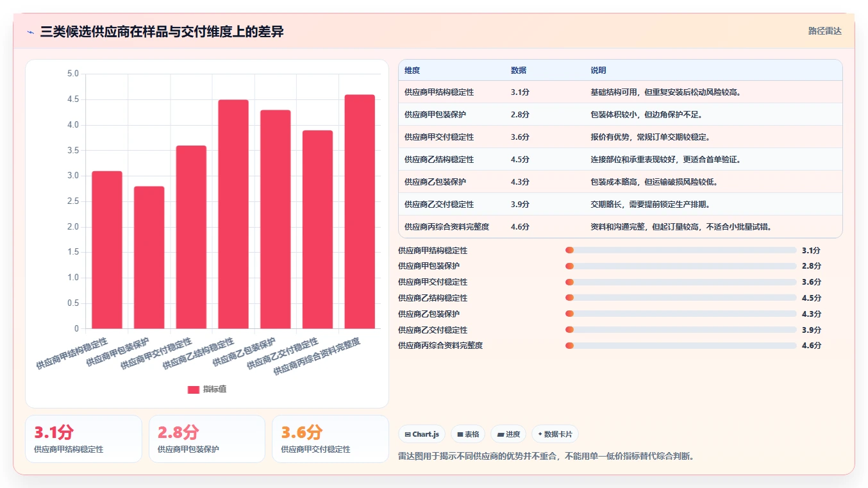Click the 维度 column header

point(412,70)
